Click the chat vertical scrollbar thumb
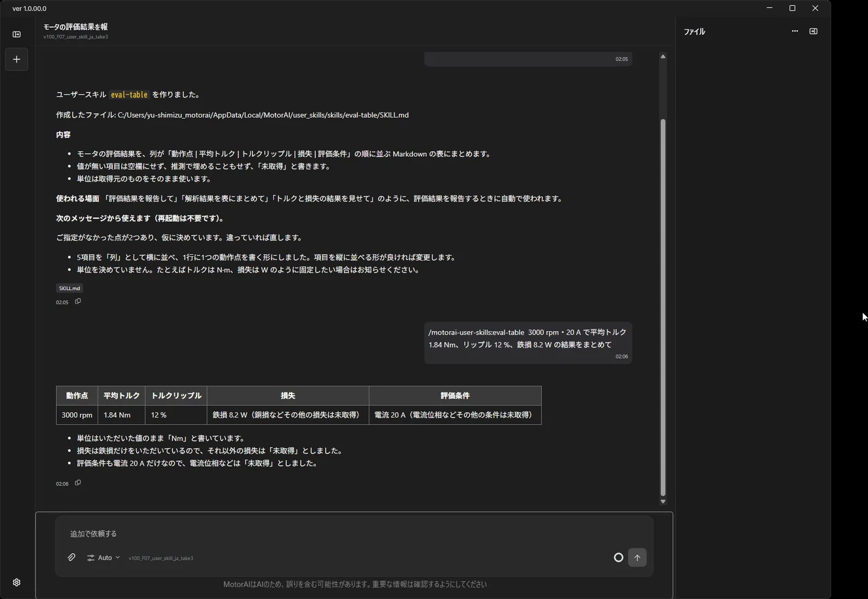This screenshot has width=868, height=599. (x=663, y=308)
